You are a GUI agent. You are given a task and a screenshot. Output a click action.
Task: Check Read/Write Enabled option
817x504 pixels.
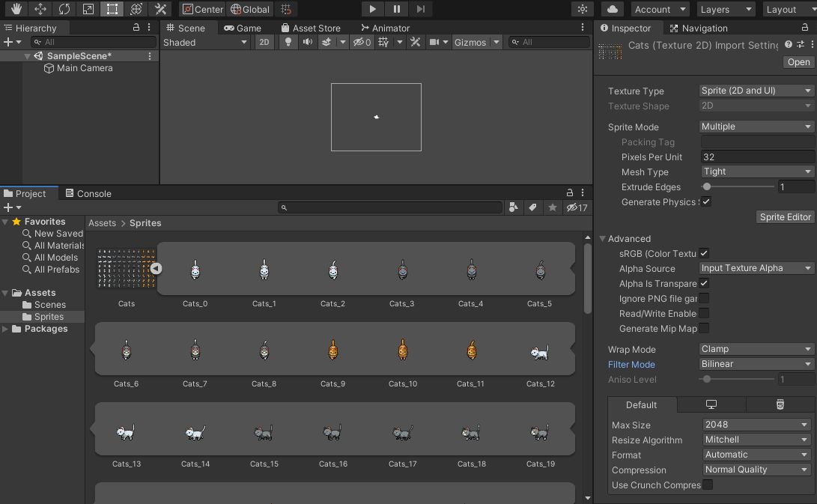(704, 314)
